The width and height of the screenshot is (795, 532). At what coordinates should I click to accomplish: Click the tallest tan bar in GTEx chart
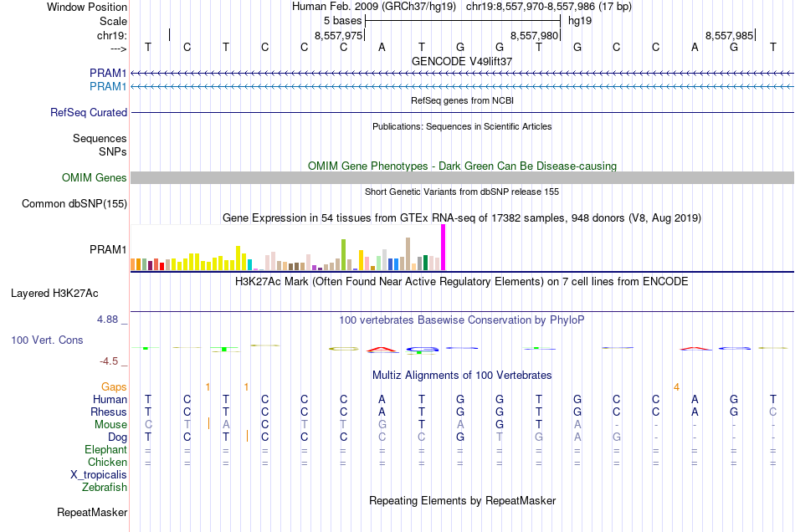click(408, 254)
